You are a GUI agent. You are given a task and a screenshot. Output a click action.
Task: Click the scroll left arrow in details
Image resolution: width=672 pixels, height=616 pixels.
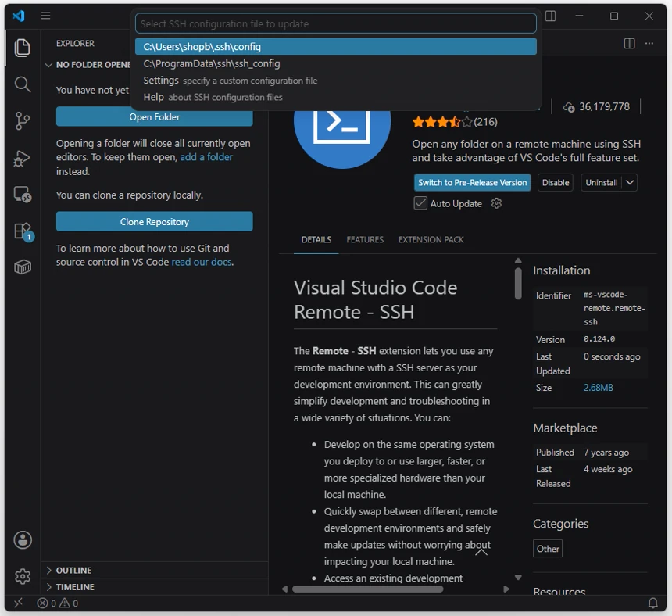coord(285,589)
